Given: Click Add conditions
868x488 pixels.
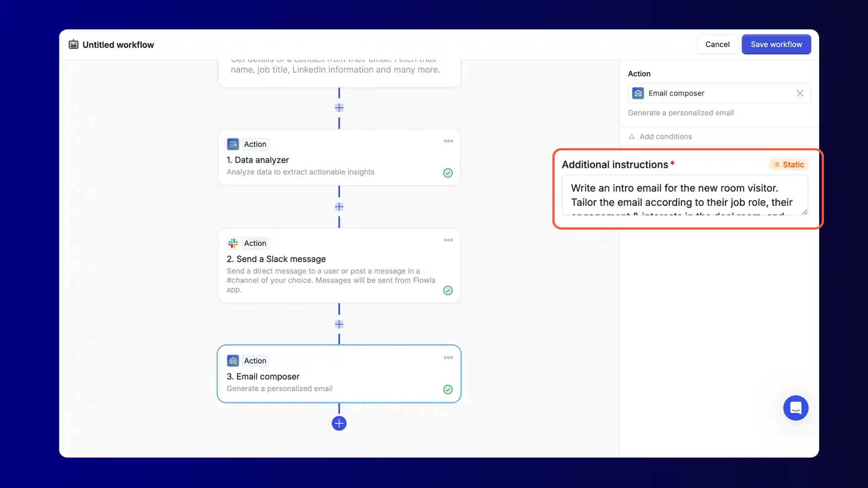Looking at the screenshot, I should click(x=665, y=136).
